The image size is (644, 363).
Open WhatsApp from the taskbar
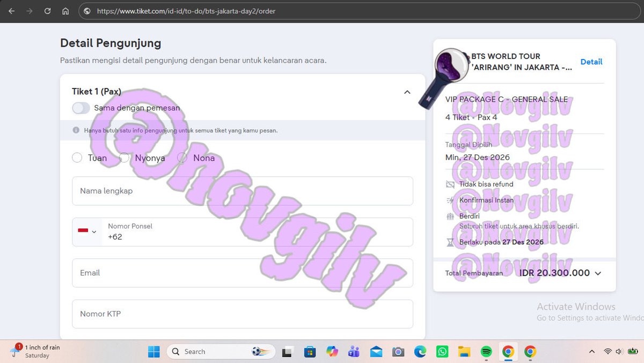[442, 352]
